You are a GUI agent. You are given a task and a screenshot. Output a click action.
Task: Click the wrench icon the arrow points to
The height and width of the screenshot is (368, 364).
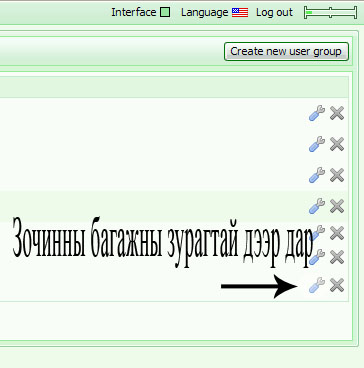click(x=317, y=285)
